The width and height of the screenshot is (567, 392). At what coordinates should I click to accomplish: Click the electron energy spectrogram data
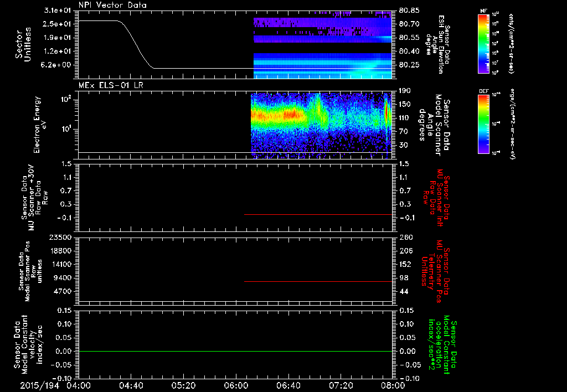coord(322,126)
